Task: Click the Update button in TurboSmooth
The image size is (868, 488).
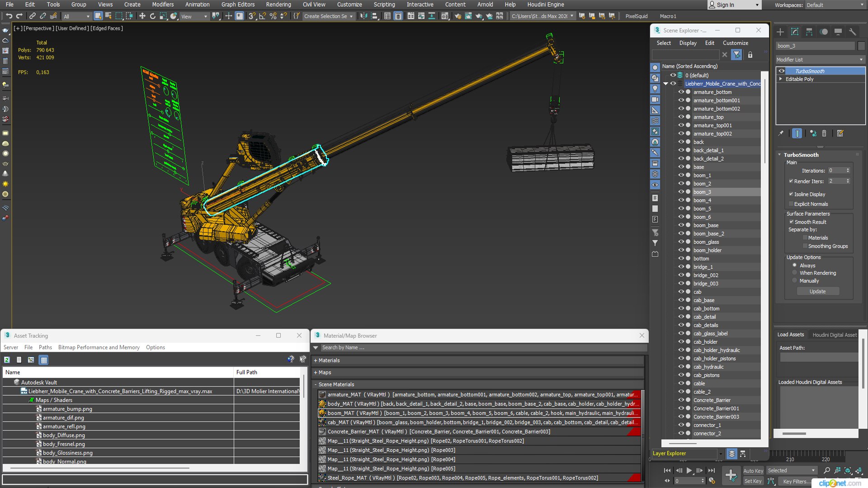Action: click(817, 291)
